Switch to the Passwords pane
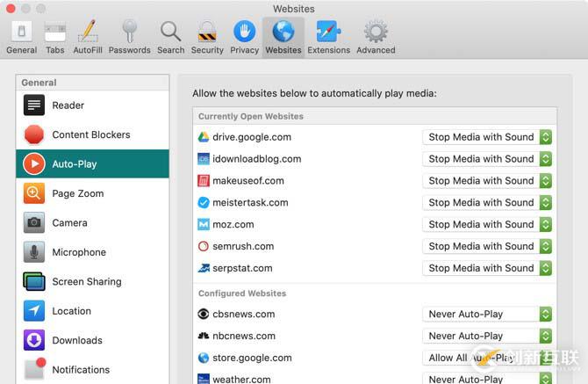 coord(129,37)
